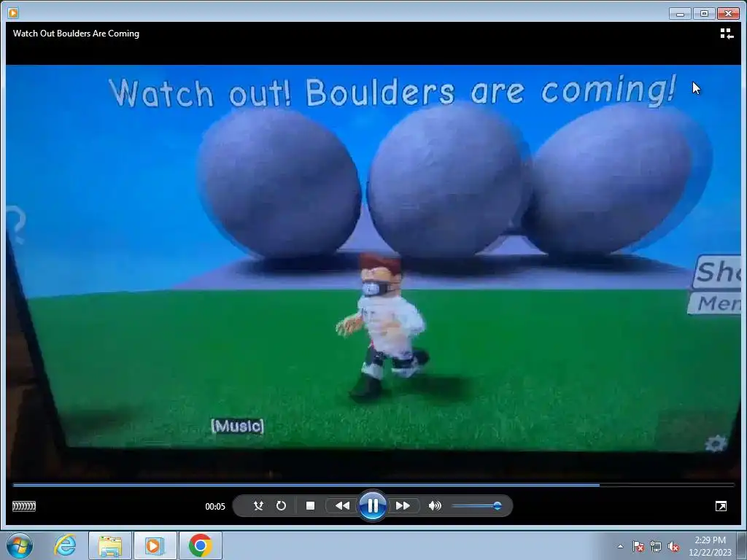Open Google Chrome from taskbar
747x560 pixels.
click(200, 545)
